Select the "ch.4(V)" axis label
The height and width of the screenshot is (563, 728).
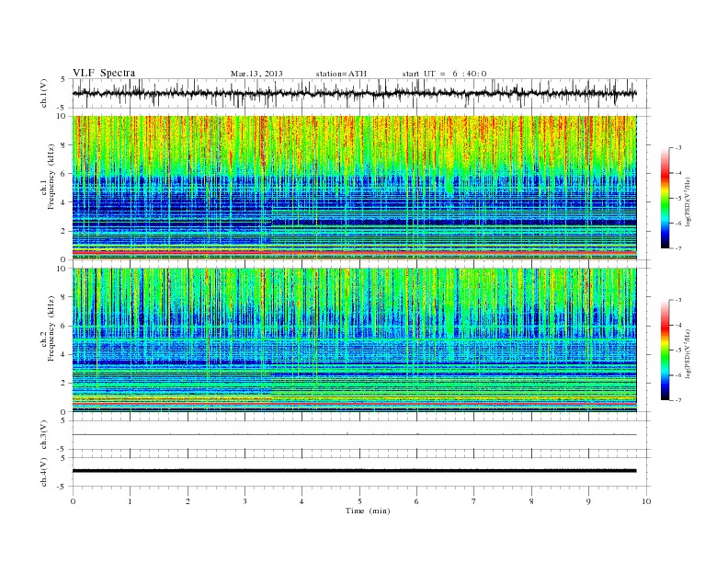pos(44,472)
